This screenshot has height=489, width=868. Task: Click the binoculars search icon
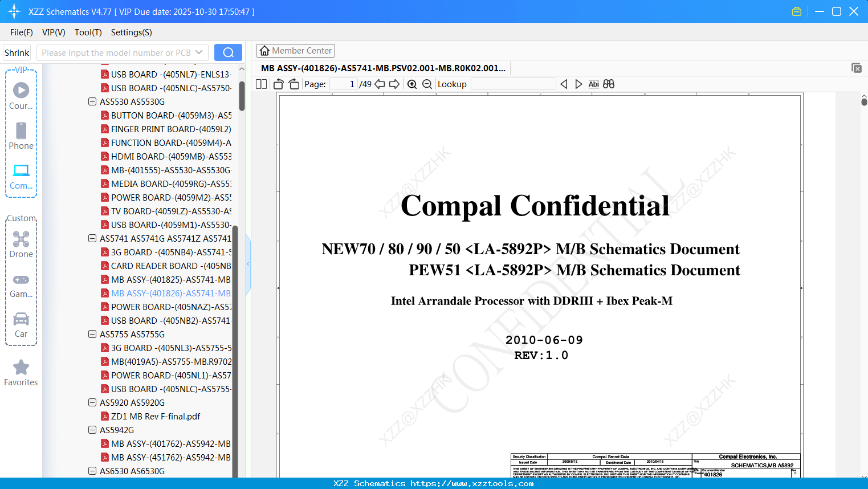[609, 84]
